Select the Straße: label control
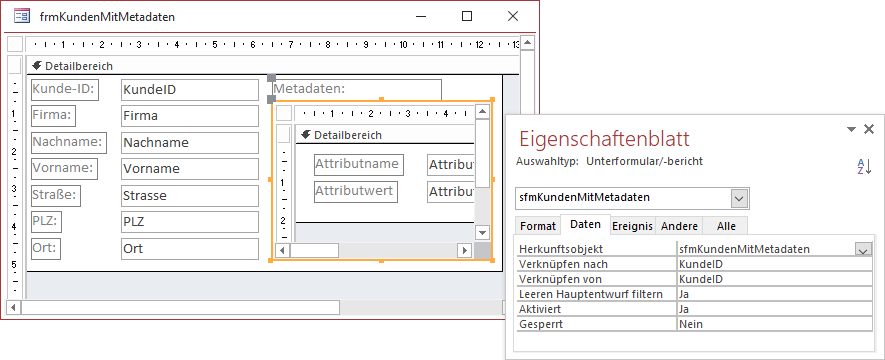 click(56, 195)
